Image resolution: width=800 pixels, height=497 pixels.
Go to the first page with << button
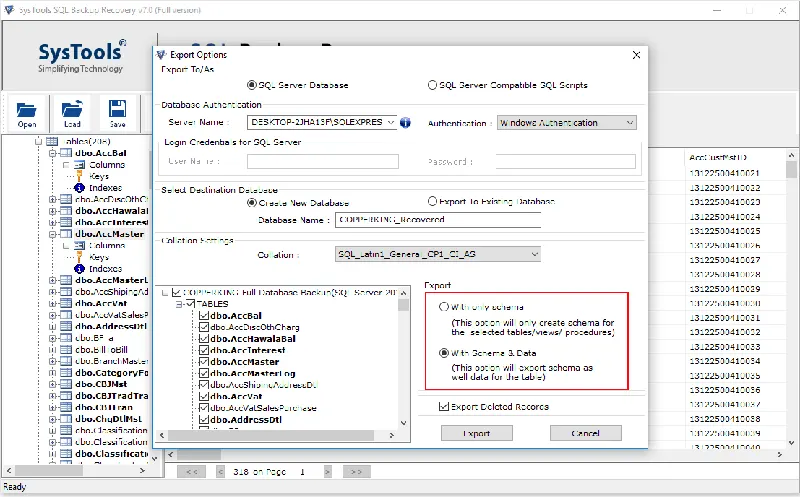point(191,472)
